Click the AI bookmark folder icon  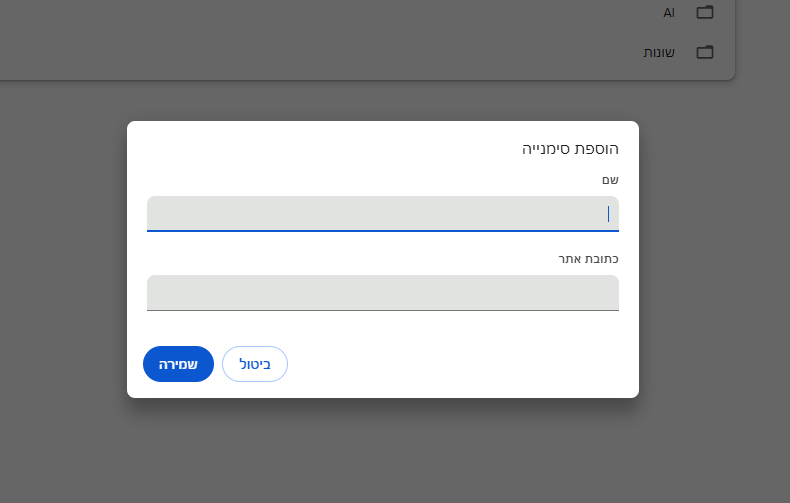click(705, 12)
